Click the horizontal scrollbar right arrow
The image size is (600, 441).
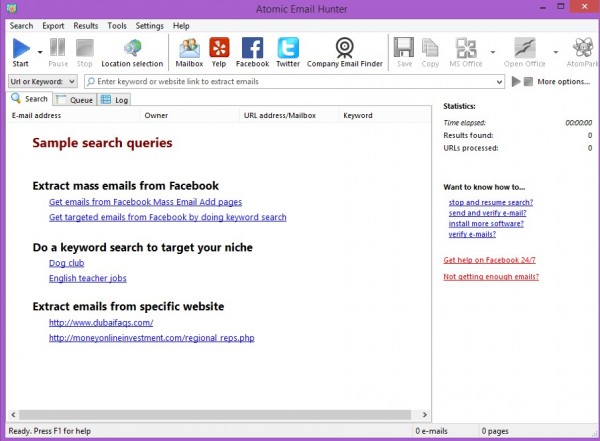coord(424,415)
